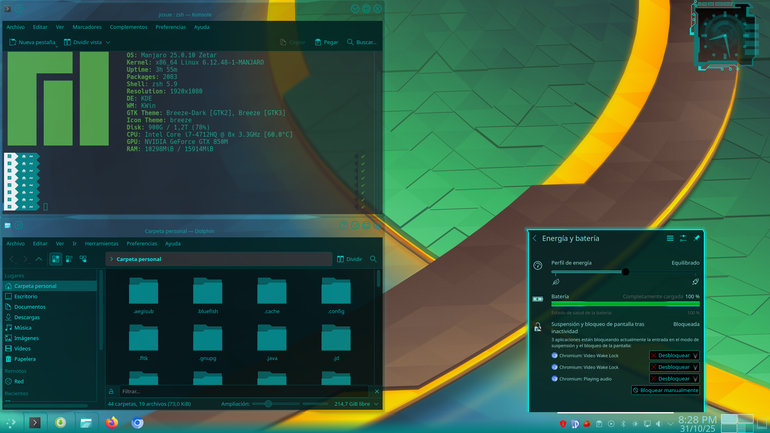Viewport: 770px width, 433px height.
Task: Select Red under Remotos in Dolphin
Action: pos(49,381)
